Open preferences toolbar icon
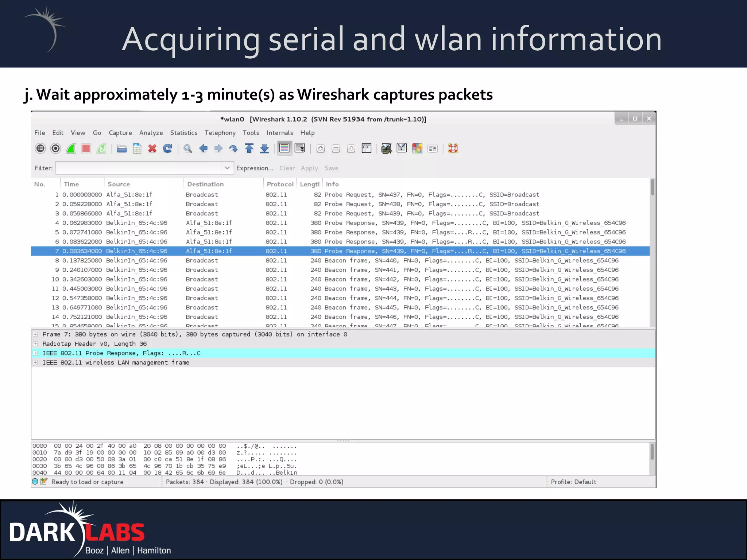The width and height of the screenshot is (747, 560). [433, 148]
